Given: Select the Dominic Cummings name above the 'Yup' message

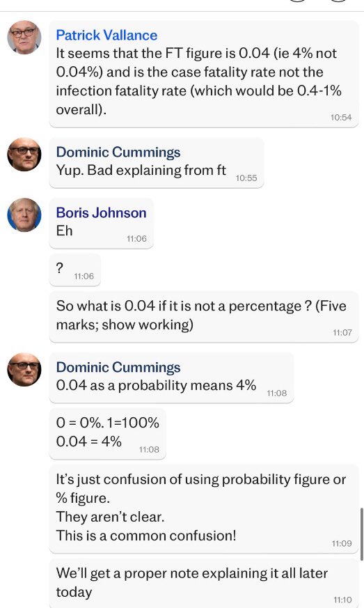Looking at the screenshot, I should click(118, 152).
